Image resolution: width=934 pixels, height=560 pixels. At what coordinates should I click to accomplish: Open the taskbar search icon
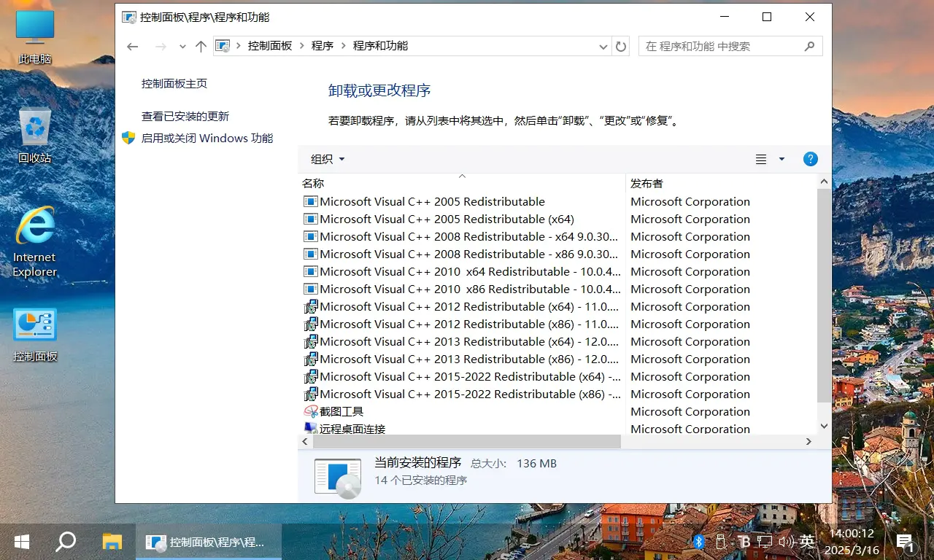click(x=66, y=542)
